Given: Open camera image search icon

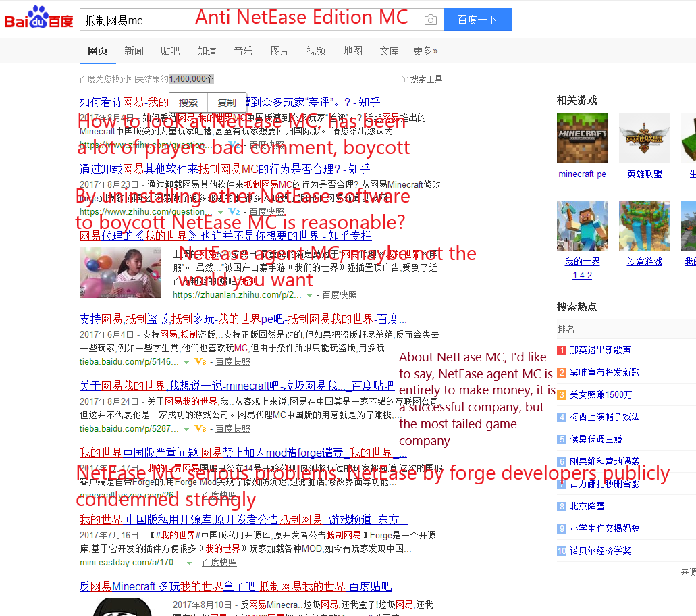Looking at the screenshot, I should [x=430, y=20].
